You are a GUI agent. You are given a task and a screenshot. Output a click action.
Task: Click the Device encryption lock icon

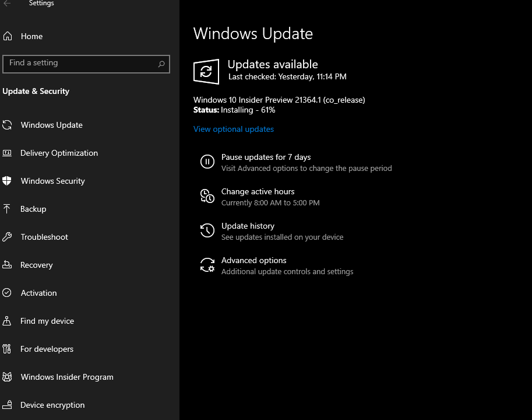pos(8,405)
